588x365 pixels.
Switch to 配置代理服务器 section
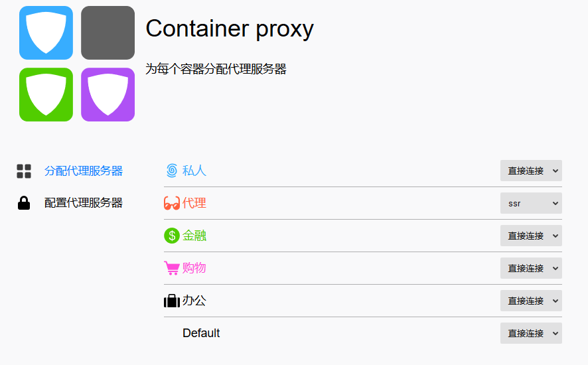(x=84, y=203)
